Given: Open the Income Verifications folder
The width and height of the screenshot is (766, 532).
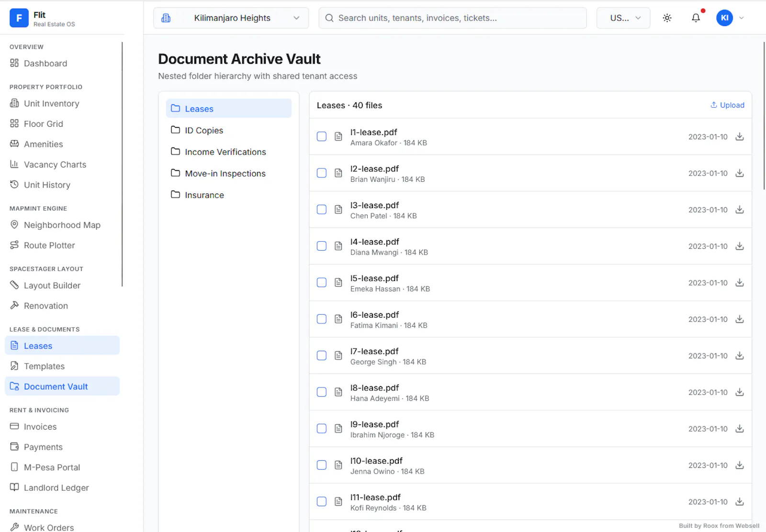Looking at the screenshot, I should [229, 152].
